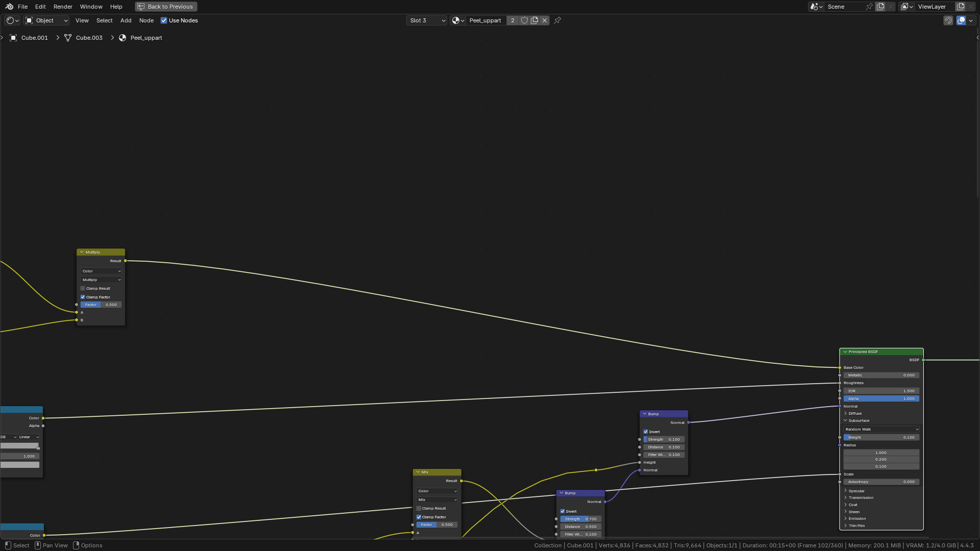
Task: Click the snapping icon in the node editor header
Action: (948, 20)
